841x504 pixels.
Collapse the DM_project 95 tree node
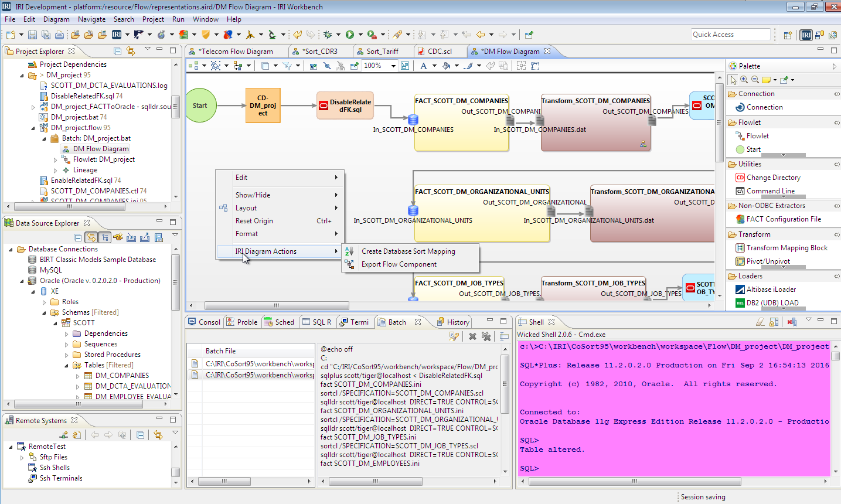[22, 75]
